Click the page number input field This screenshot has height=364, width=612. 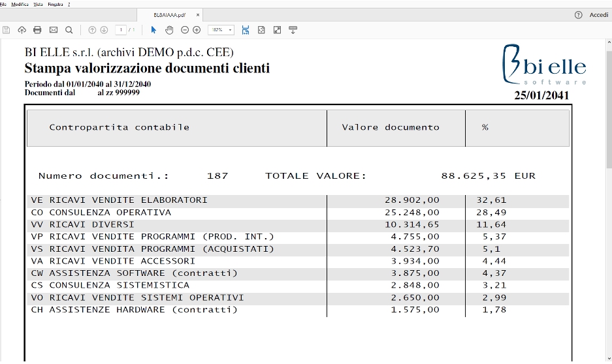pyautogui.click(x=121, y=30)
